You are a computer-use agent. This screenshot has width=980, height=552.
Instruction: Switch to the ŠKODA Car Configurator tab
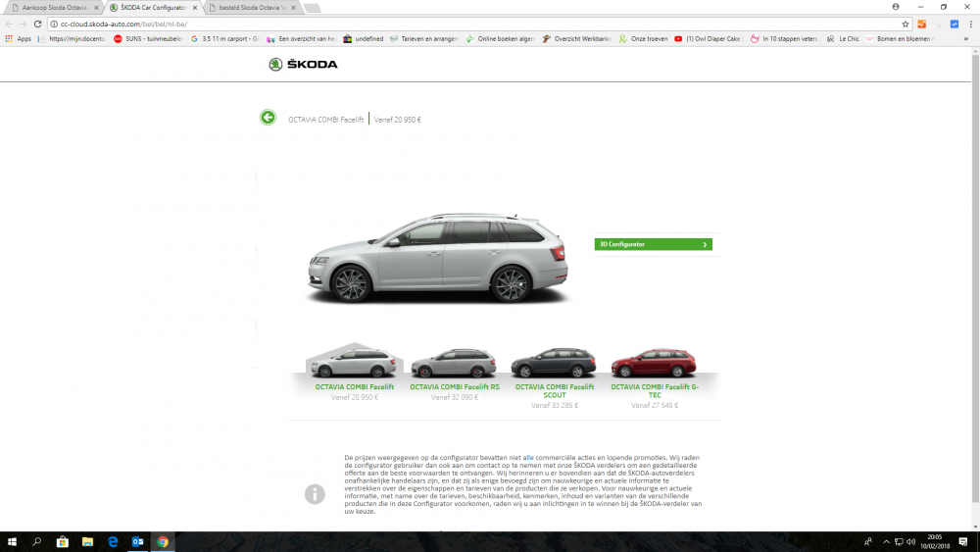tap(153, 8)
